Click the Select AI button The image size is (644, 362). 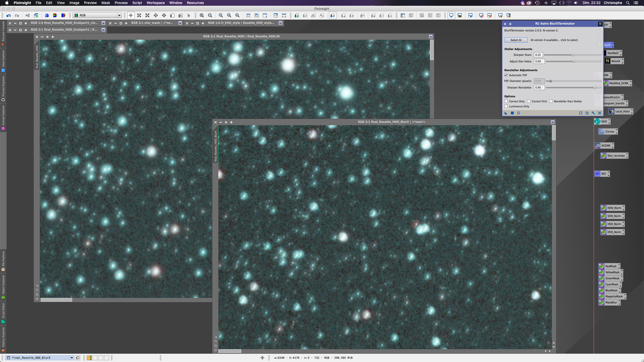(516, 40)
